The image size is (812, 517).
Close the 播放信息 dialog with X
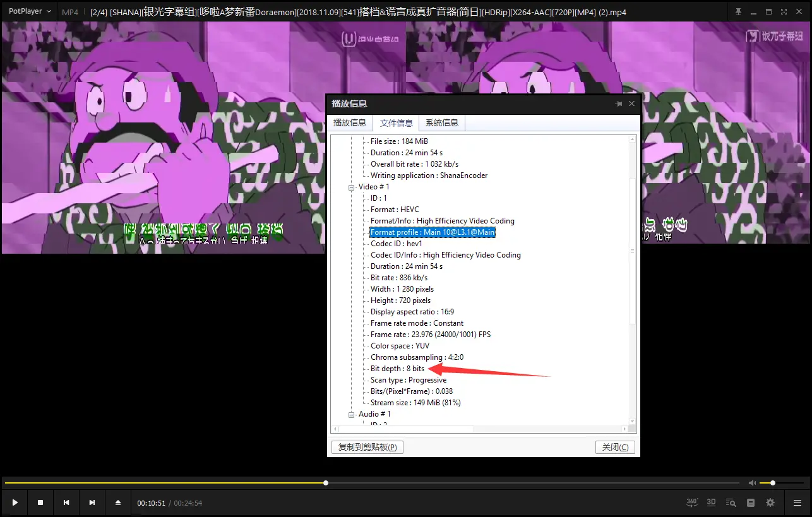click(631, 104)
